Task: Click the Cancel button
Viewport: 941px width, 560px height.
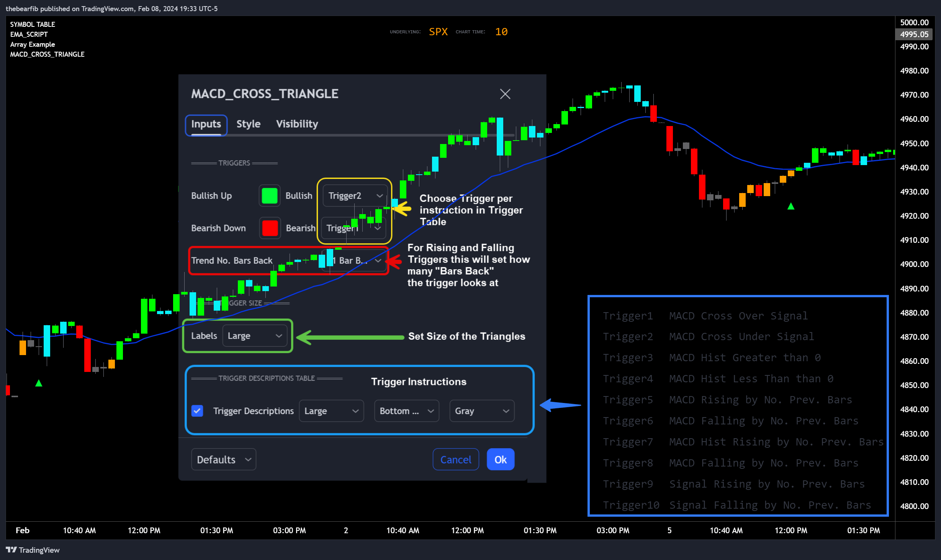Action: click(456, 459)
